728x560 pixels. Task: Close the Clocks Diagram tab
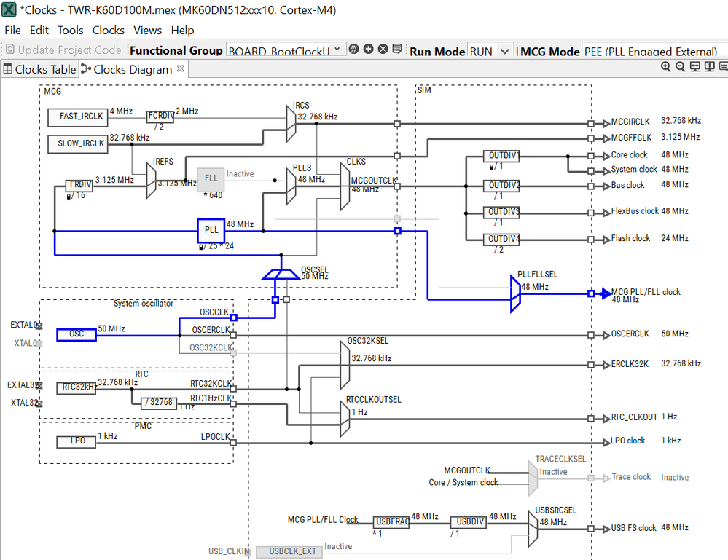click(180, 68)
